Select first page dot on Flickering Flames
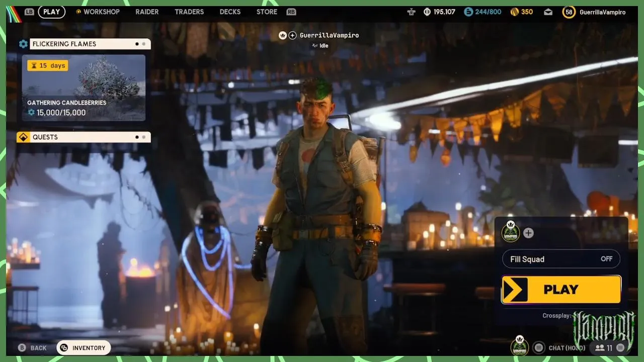The height and width of the screenshot is (362, 644). (x=137, y=44)
